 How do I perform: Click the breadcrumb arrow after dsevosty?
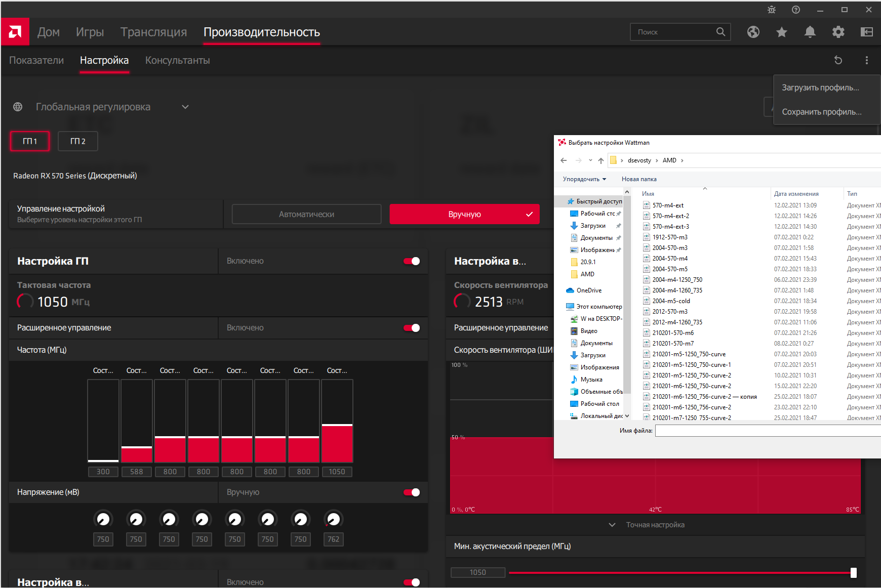tap(657, 160)
